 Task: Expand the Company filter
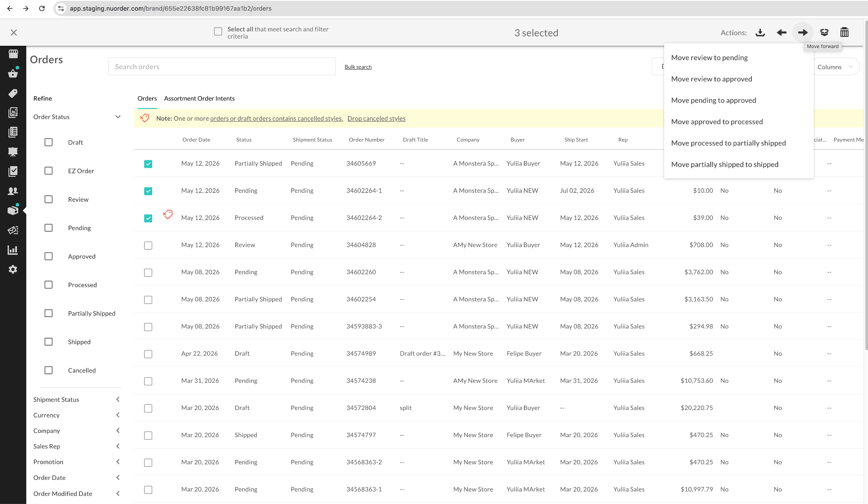pyautogui.click(x=118, y=431)
